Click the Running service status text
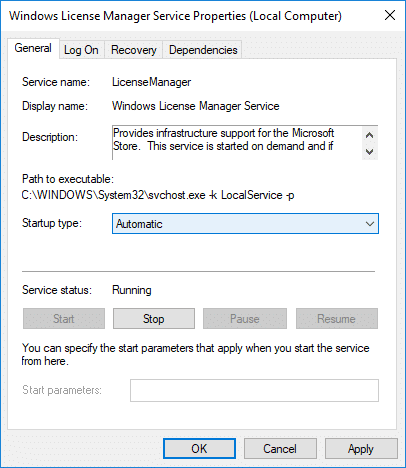The height and width of the screenshot is (468, 406). [x=132, y=290]
